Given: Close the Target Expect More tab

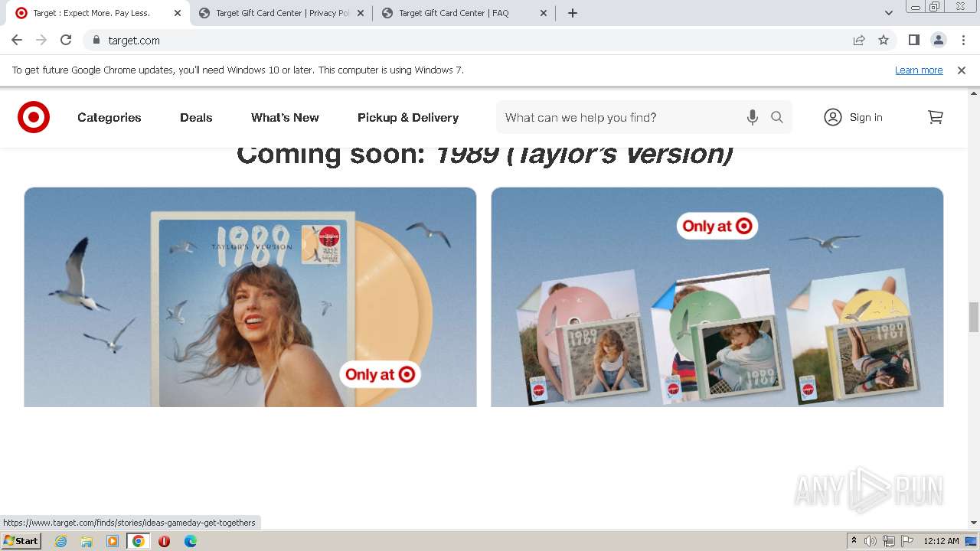Looking at the screenshot, I should (178, 13).
